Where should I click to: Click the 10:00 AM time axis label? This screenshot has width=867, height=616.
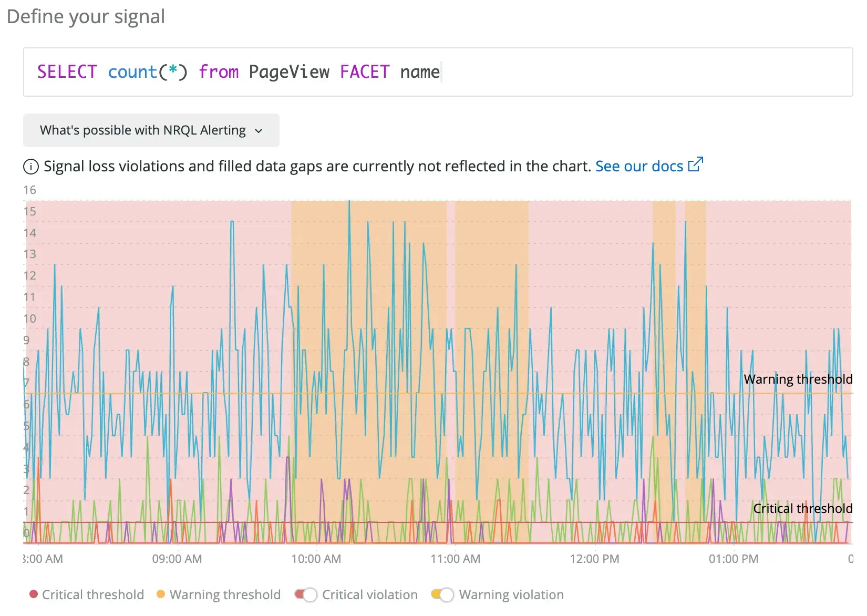316,559
